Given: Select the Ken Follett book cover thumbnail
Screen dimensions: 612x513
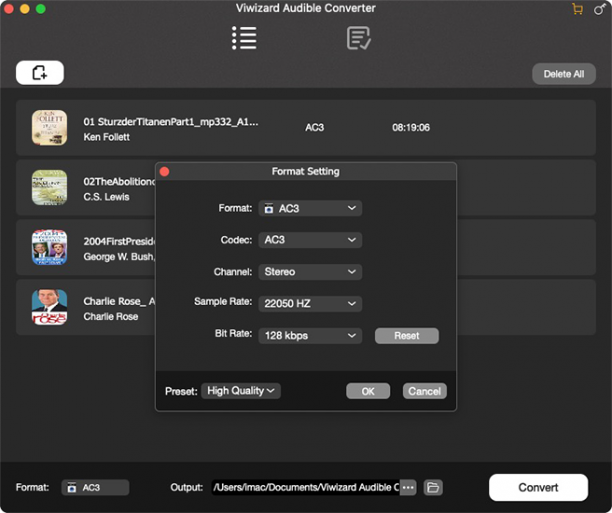Looking at the screenshot, I should pyautogui.click(x=49, y=128).
